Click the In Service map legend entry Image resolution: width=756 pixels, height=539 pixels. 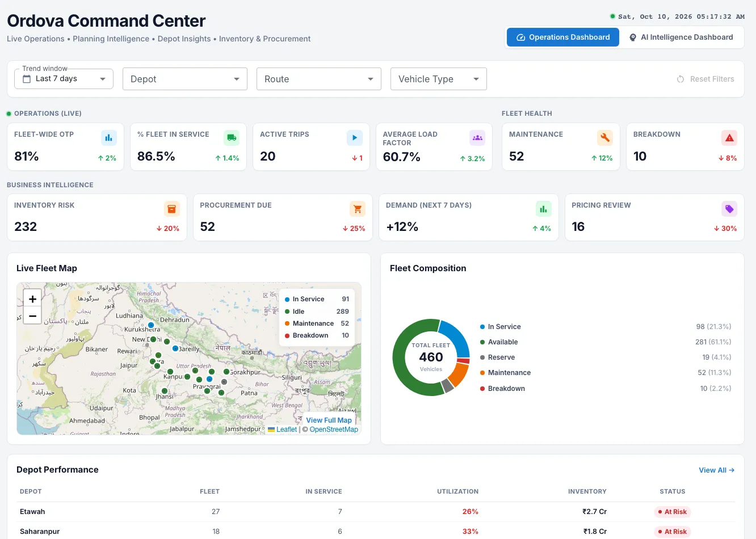[x=317, y=299]
